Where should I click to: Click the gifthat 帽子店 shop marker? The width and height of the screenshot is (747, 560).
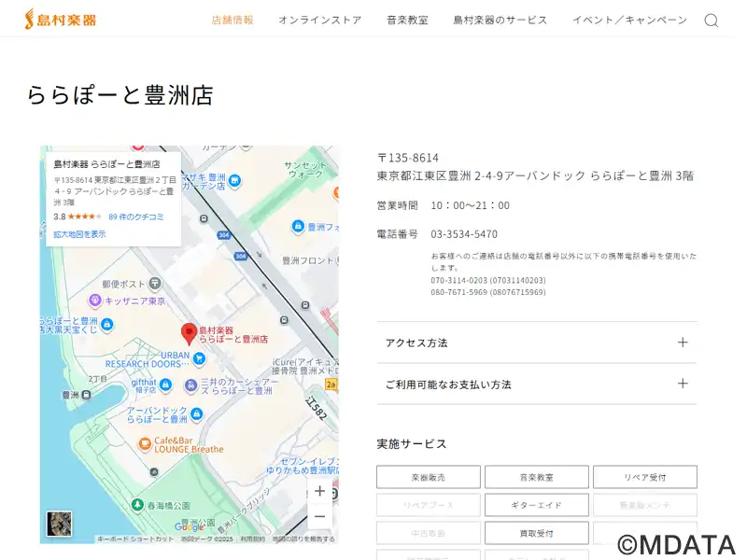(165, 385)
